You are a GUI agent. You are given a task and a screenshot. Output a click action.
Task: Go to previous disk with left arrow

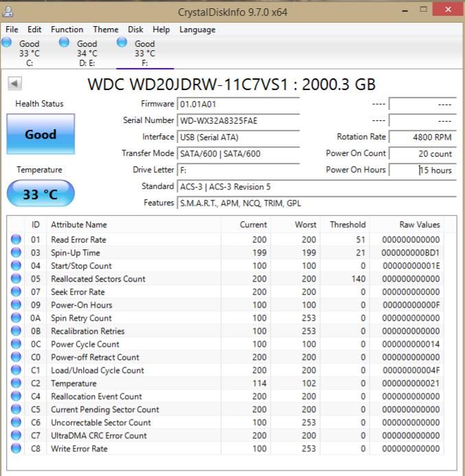click(14, 84)
